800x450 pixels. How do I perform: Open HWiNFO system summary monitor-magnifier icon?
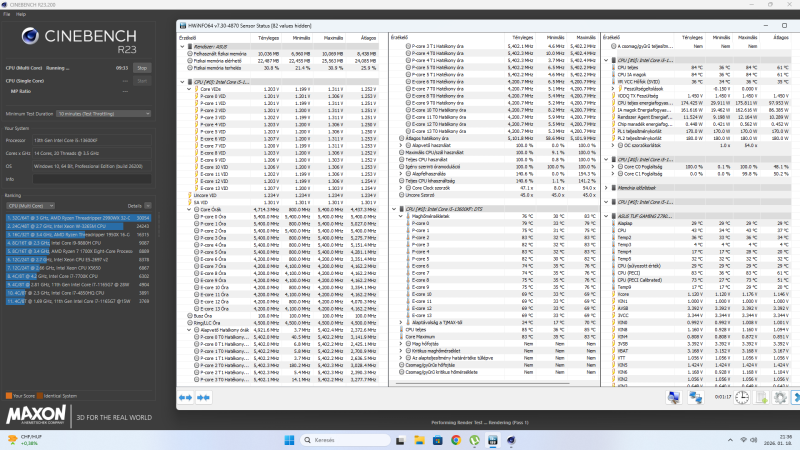click(673, 397)
